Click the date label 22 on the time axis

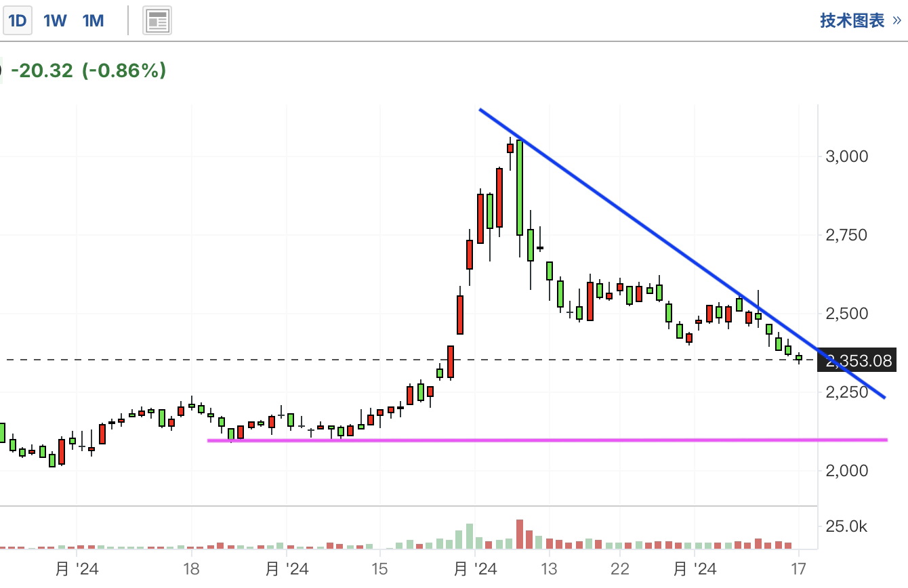(x=620, y=569)
